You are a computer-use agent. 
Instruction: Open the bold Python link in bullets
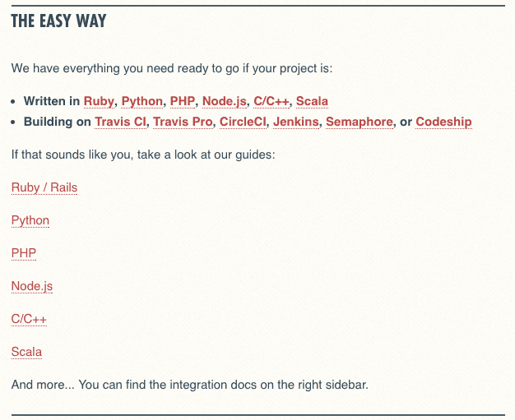(x=142, y=101)
